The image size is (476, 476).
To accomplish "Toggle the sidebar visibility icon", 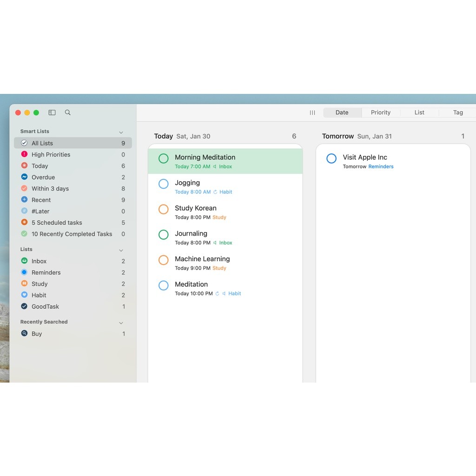I will 52,112.
